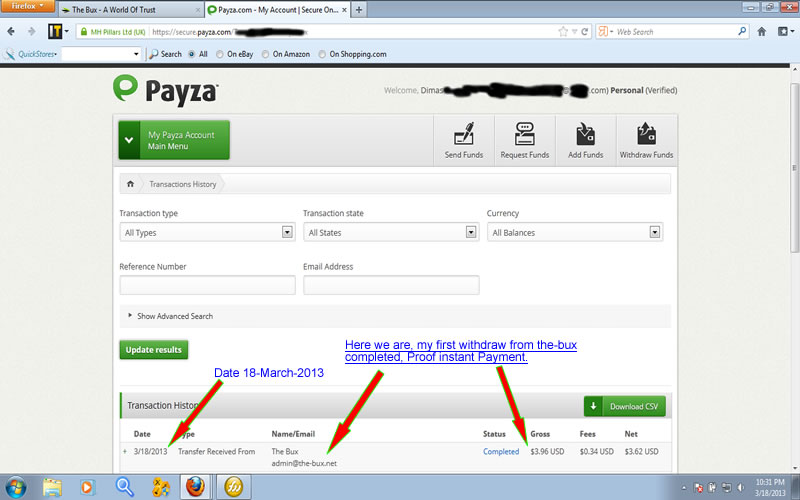800x500 pixels.
Task: Open the Send Funds icon
Action: click(x=464, y=140)
